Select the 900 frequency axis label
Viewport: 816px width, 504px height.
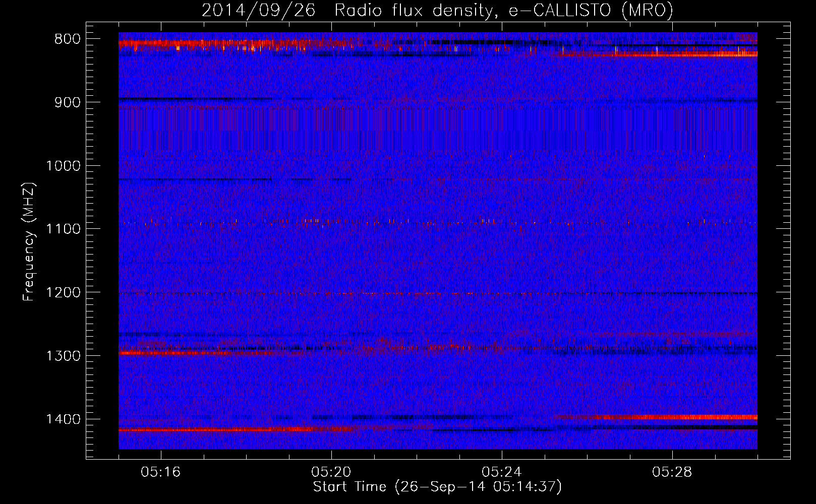click(x=68, y=102)
